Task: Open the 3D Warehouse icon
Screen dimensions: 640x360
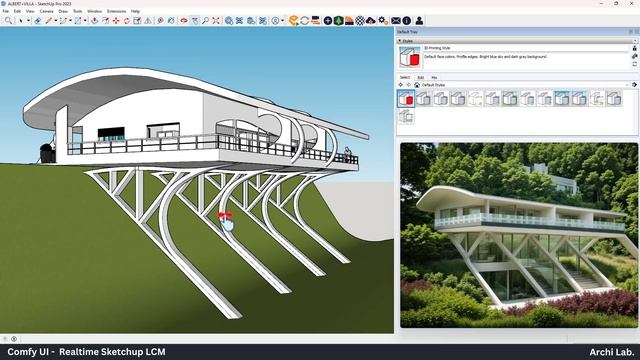Action: coord(229,20)
